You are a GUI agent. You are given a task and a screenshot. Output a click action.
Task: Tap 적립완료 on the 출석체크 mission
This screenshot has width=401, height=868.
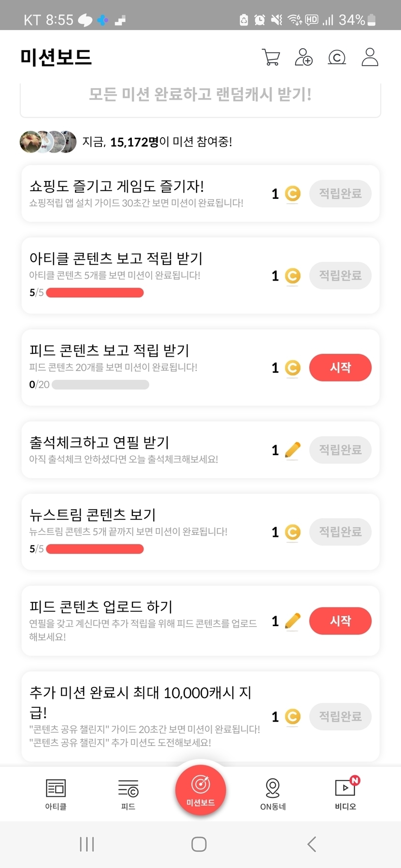point(340,450)
